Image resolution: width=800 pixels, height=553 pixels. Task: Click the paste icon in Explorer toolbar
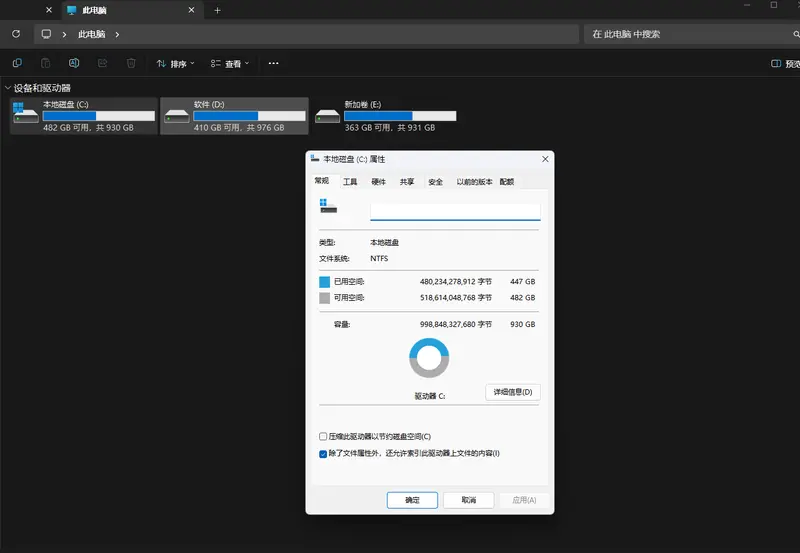45,63
